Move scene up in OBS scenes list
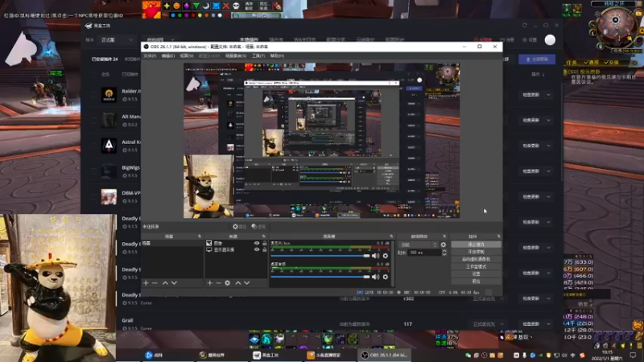This screenshot has height=362, width=644. coord(165,283)
